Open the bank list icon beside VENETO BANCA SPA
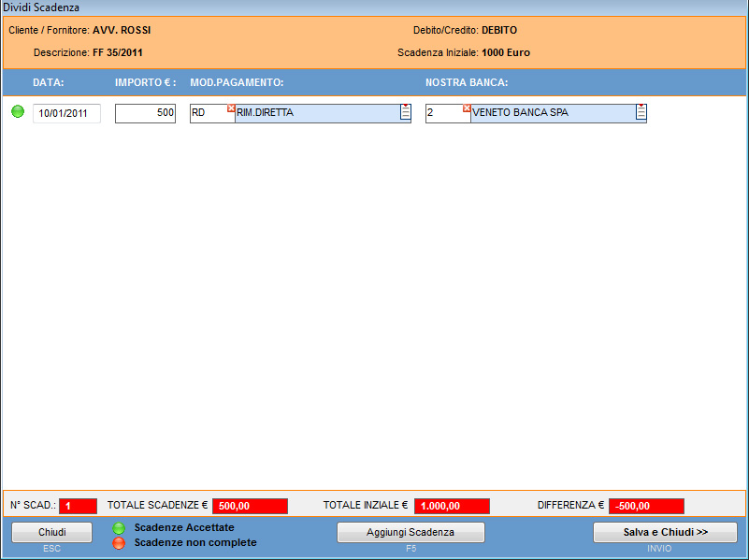The width and height of the screenshot is (749, 560). [641, 113]
